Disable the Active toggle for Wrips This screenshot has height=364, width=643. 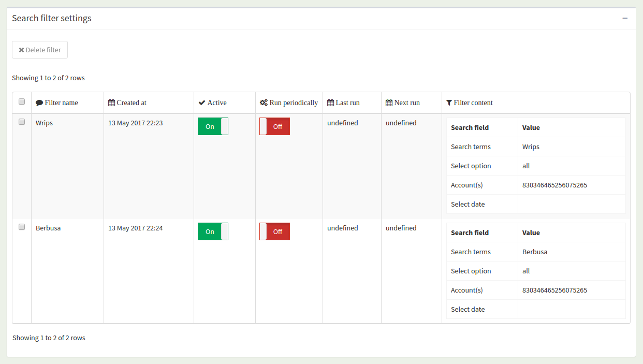coord(213,126)
